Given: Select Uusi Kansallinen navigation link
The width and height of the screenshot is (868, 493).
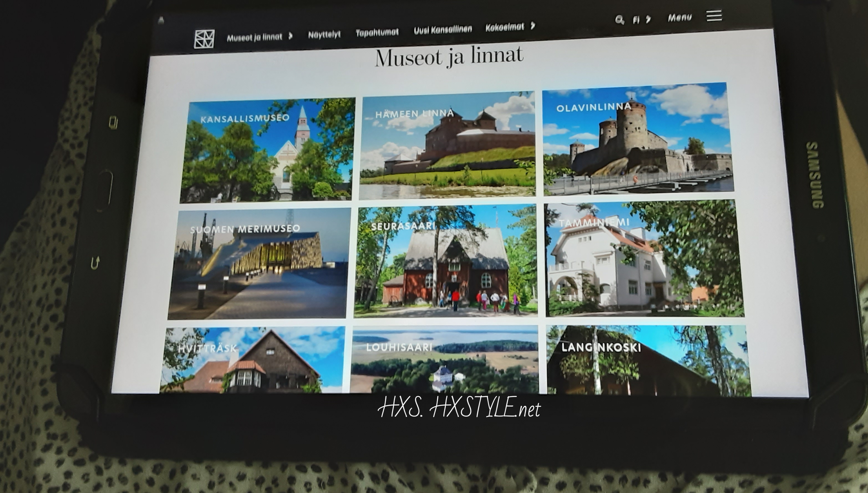Looking at the screenshot, I should [x=442, y=30].
